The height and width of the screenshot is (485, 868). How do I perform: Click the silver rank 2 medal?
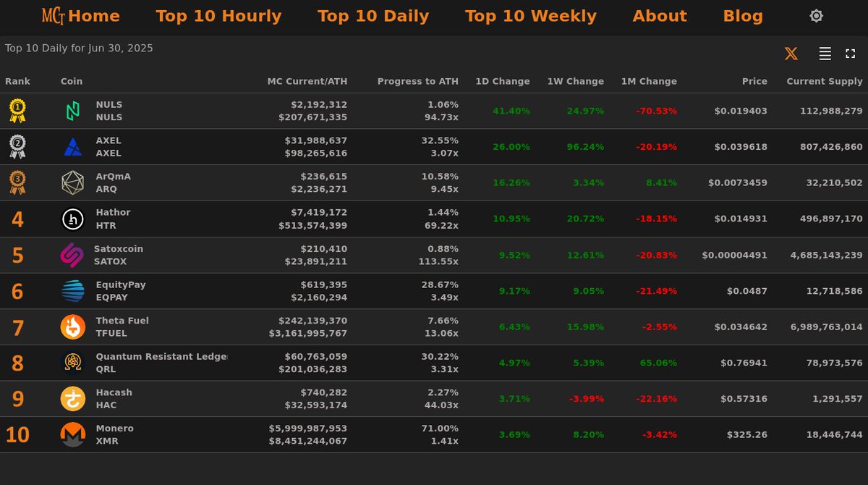(17, 147)
